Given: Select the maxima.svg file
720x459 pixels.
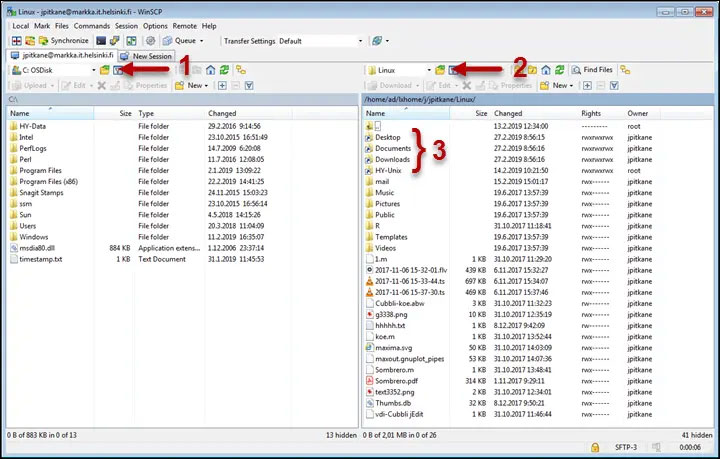Looking at the screenshot, I should point(389,348).
